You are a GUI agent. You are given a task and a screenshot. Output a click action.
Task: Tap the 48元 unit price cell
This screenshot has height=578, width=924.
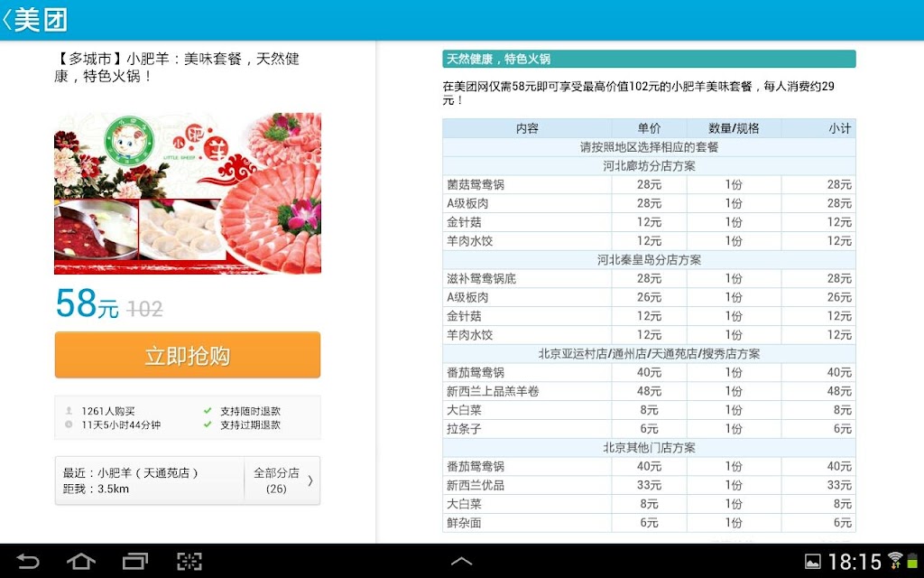(649, 391)
